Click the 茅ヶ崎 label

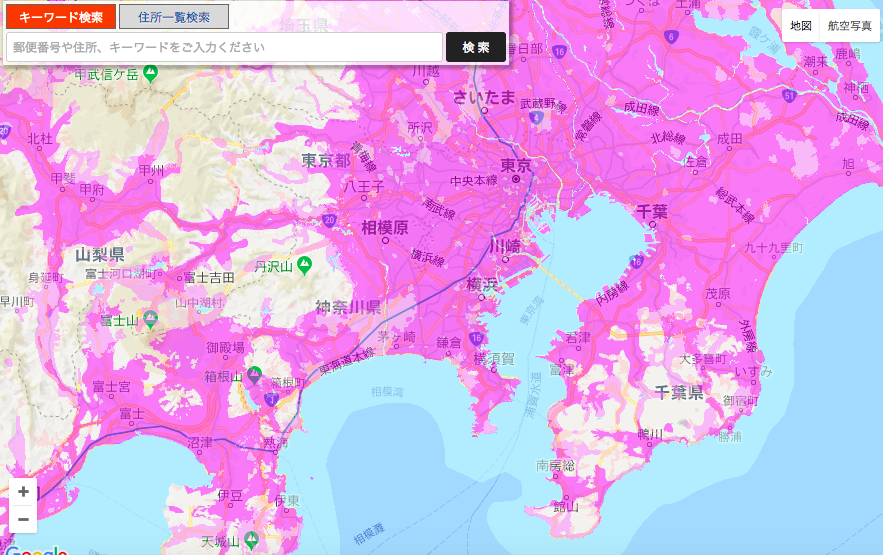coord(396,337)
